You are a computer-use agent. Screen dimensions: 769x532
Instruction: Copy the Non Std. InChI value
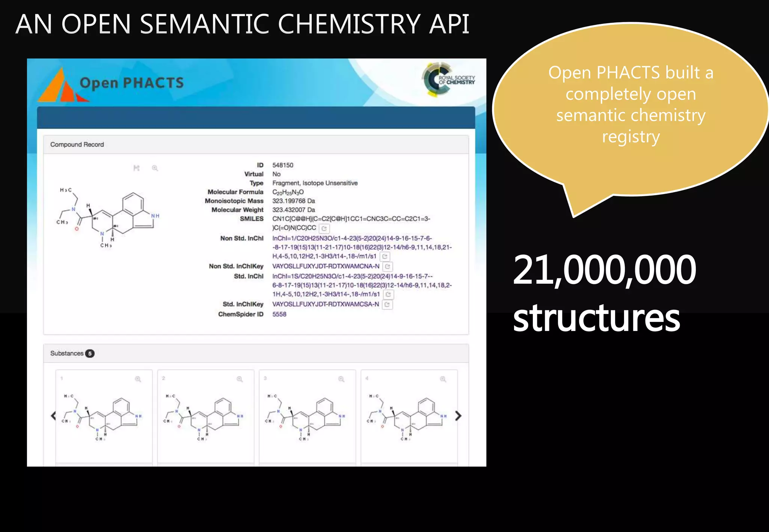tap(385, 257)
